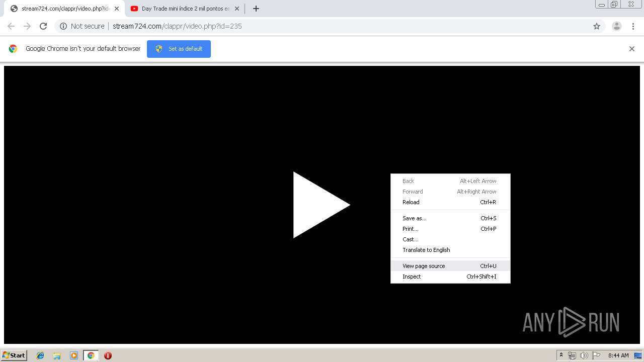Open Action Center flag tray icon
The image size is (644, 362).
coord(596,355)
